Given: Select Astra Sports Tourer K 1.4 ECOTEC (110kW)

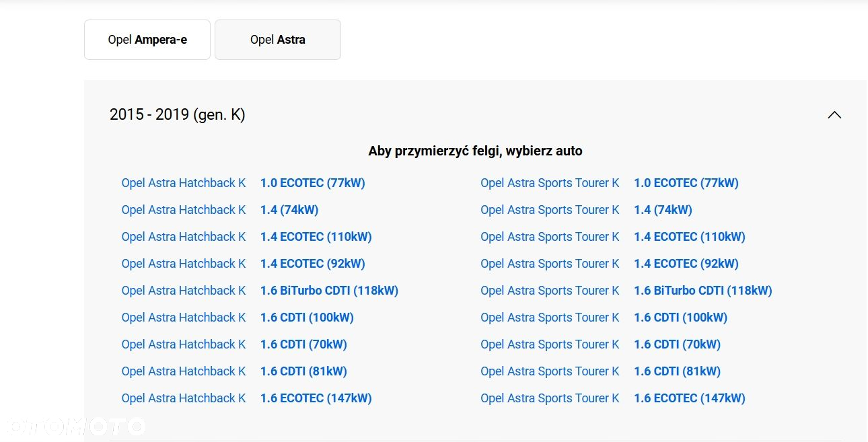Looking at the screenshot, I should pyautogui.click(x=613, y=237).
